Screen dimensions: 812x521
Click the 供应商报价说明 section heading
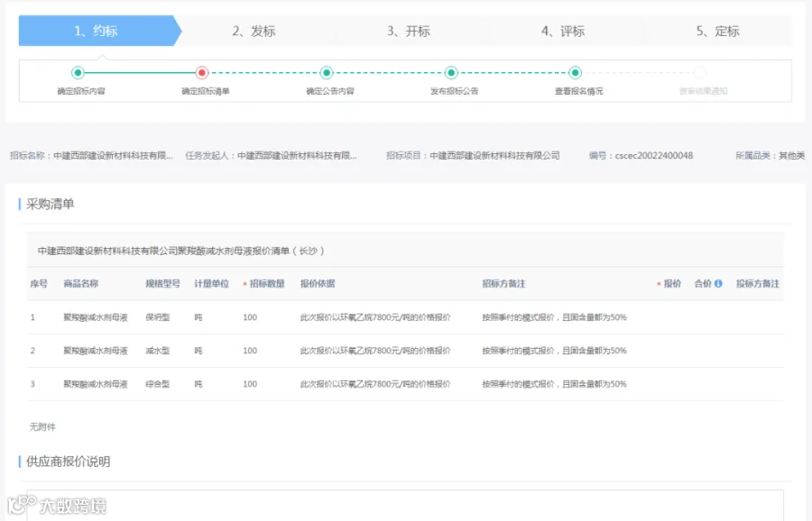pyautogui.click(x=68, y=462)
